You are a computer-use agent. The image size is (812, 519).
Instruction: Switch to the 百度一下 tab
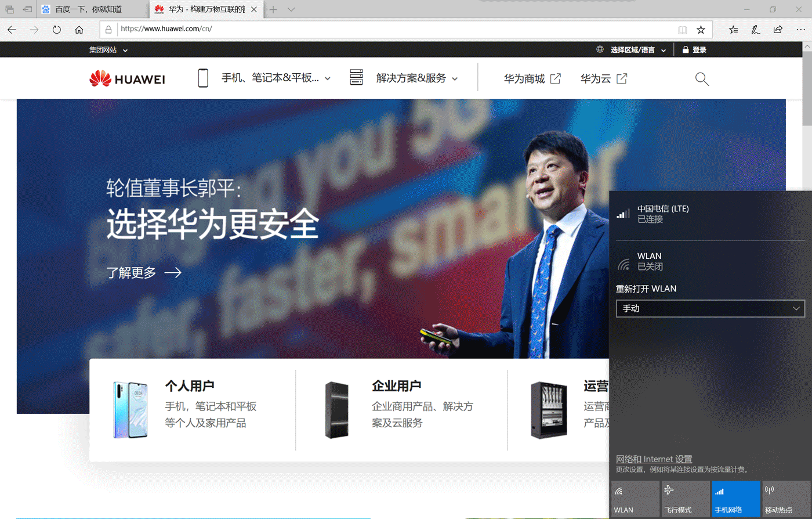pos(93,9)
